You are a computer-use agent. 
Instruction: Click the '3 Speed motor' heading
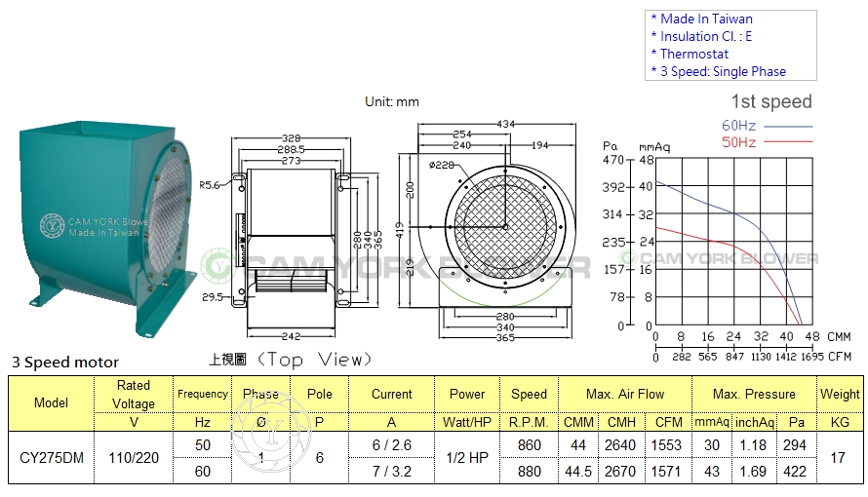pyautogui.click(x=65, y=363)
